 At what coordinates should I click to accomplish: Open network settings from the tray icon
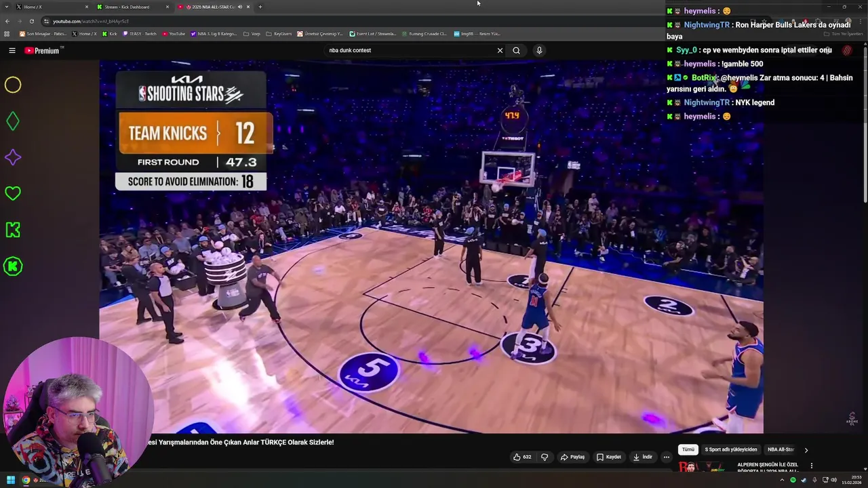point(824,480)
